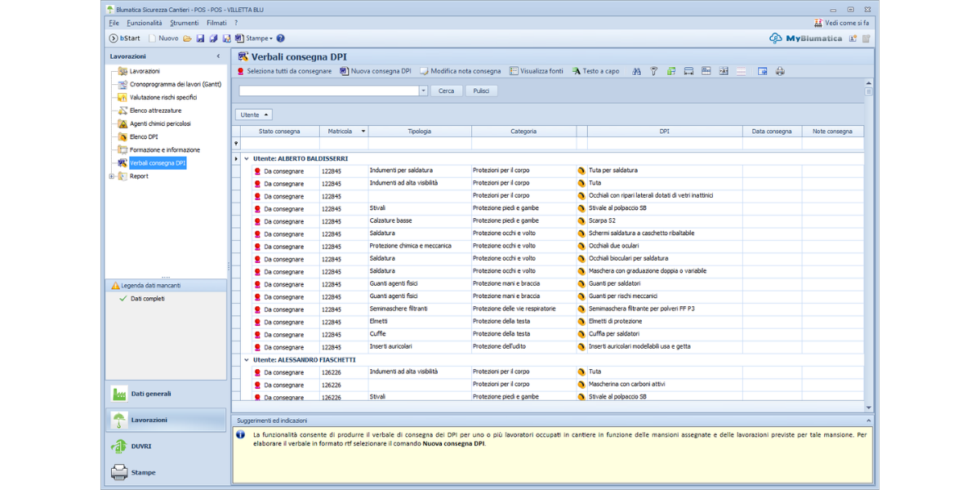Open the folder icon beside Nuovo
The height and width of the screenshot is (490, 980).
(x=187, y=38)
